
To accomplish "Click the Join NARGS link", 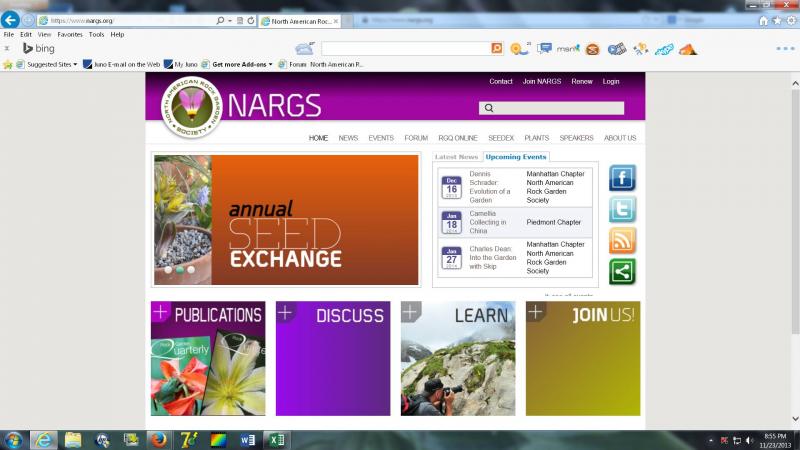I will coord(541,81).
